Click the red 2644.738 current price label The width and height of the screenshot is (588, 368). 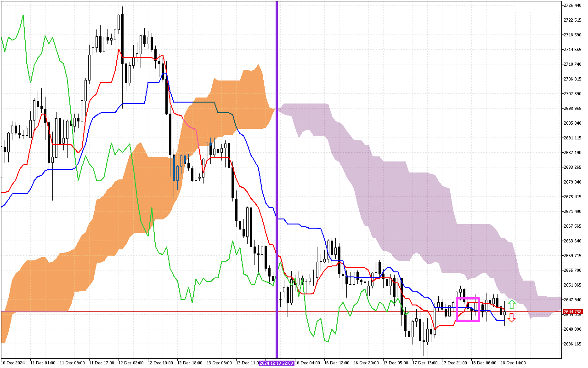pos(572,311)
